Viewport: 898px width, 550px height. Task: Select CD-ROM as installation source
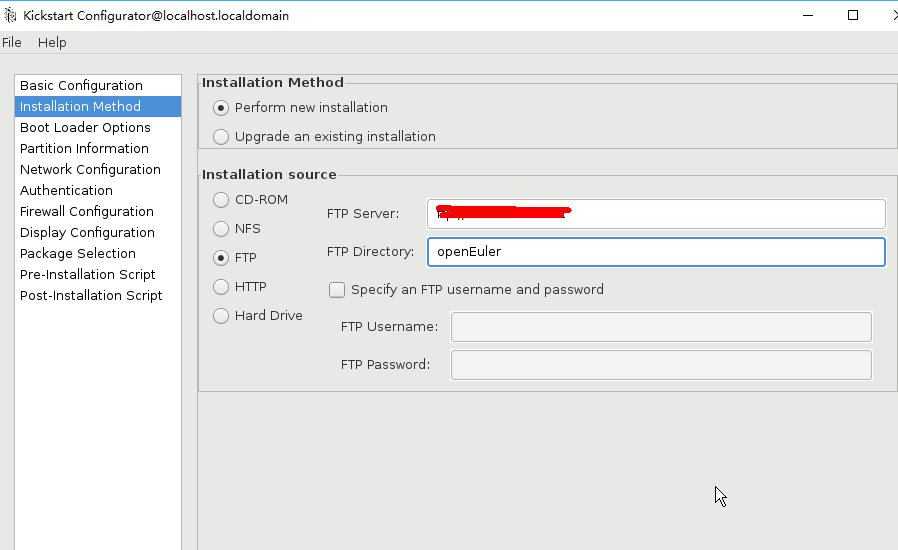(221, 200)
